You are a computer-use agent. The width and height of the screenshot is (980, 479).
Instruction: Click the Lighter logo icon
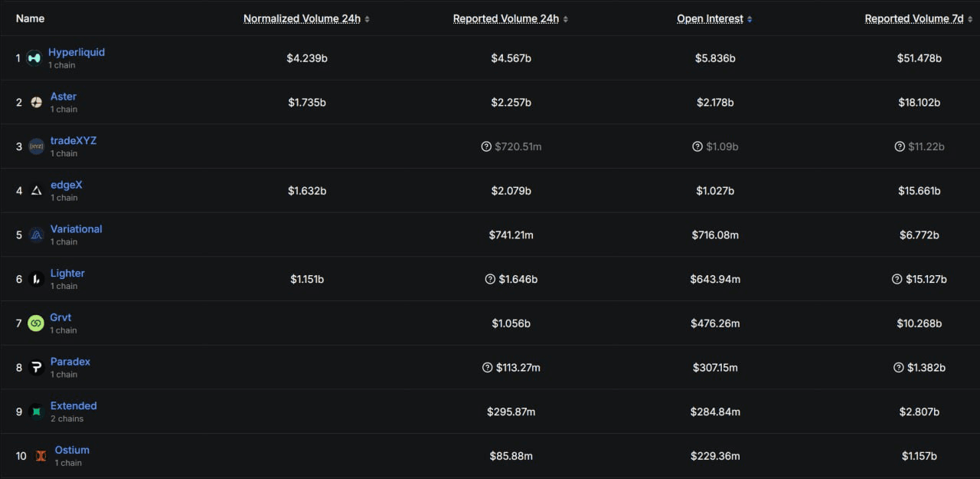click(x=36, y=279)
